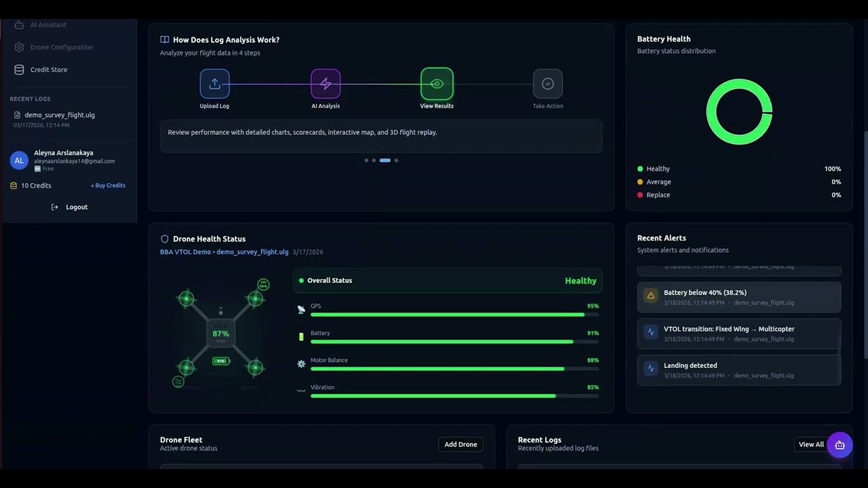Click the battery icon in health list
The height and width of the screenshot is (488, 868).
point(301,337)
